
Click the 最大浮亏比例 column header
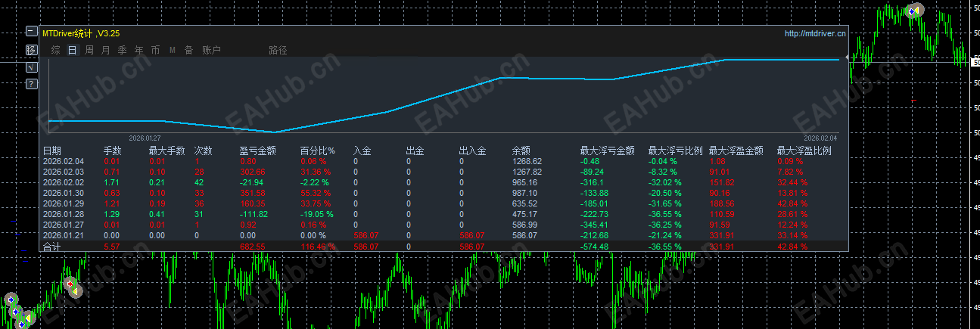675,151
